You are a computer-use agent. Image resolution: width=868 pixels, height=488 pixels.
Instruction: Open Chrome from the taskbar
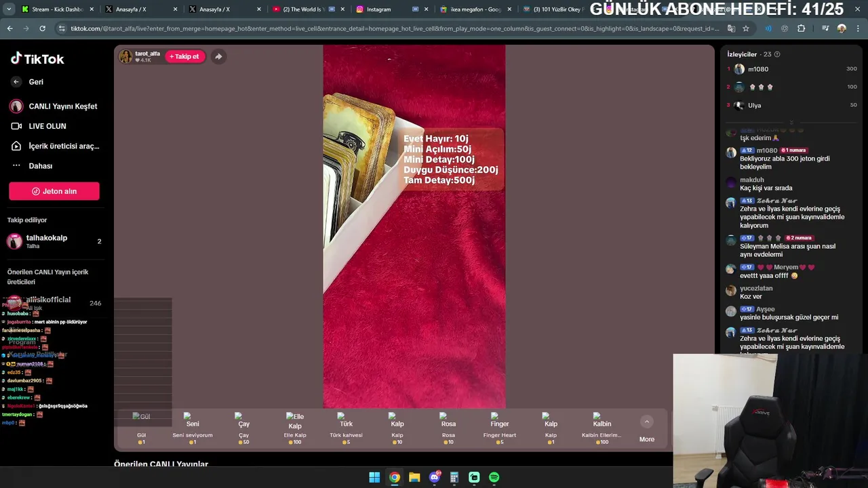tap(394, 477)
